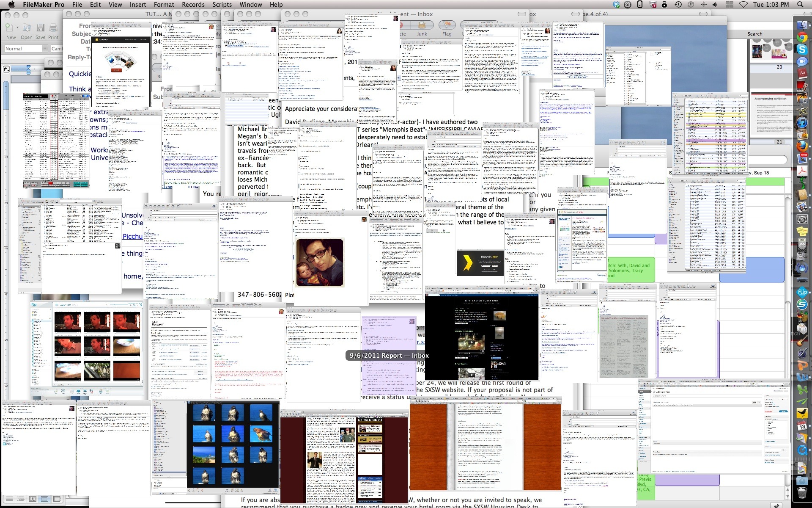The image size is (812, 508).
Task: Expand the New document dropdown arrow
Action: tap(17, 28)
